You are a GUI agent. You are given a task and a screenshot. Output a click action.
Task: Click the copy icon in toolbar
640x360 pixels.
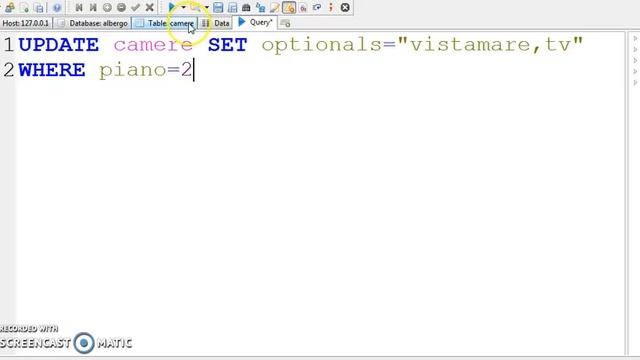click(x=24, y=7)
